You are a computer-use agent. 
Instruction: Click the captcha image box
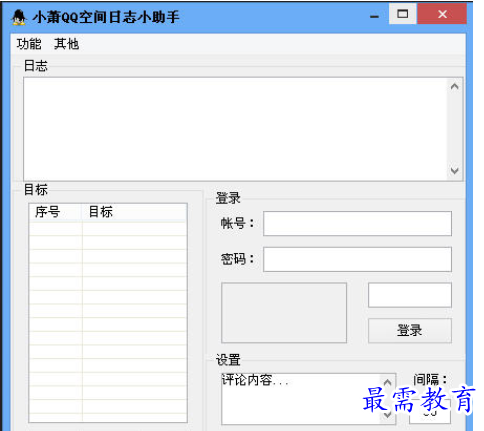click(x=284, y=313)
